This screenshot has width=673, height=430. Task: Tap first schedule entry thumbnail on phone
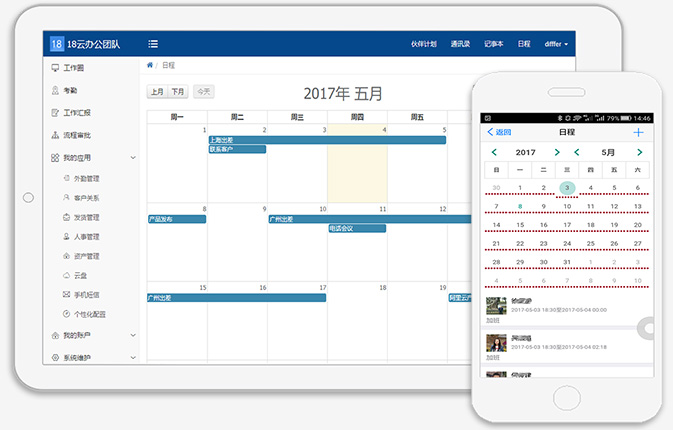(x=496, y=306)
